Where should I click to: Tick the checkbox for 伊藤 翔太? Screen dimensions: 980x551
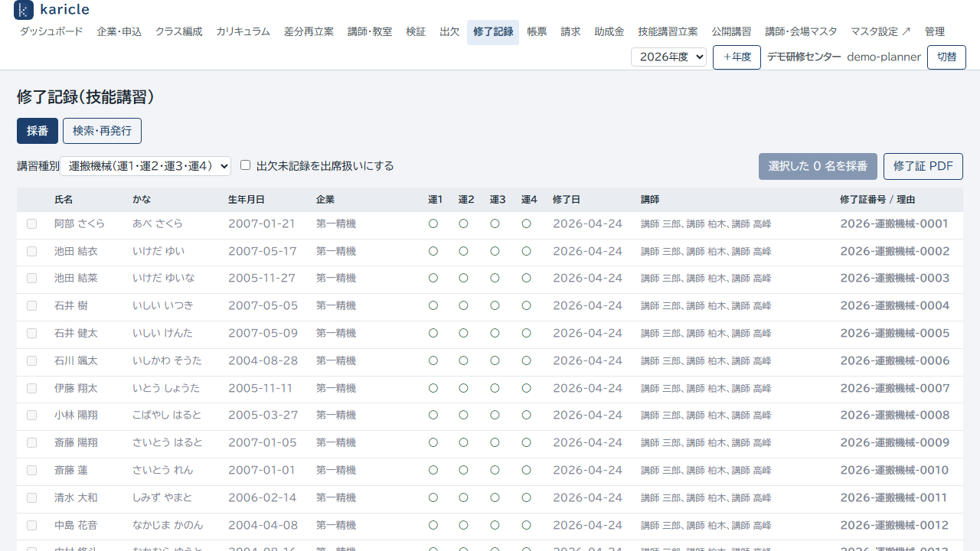[31, 389]
